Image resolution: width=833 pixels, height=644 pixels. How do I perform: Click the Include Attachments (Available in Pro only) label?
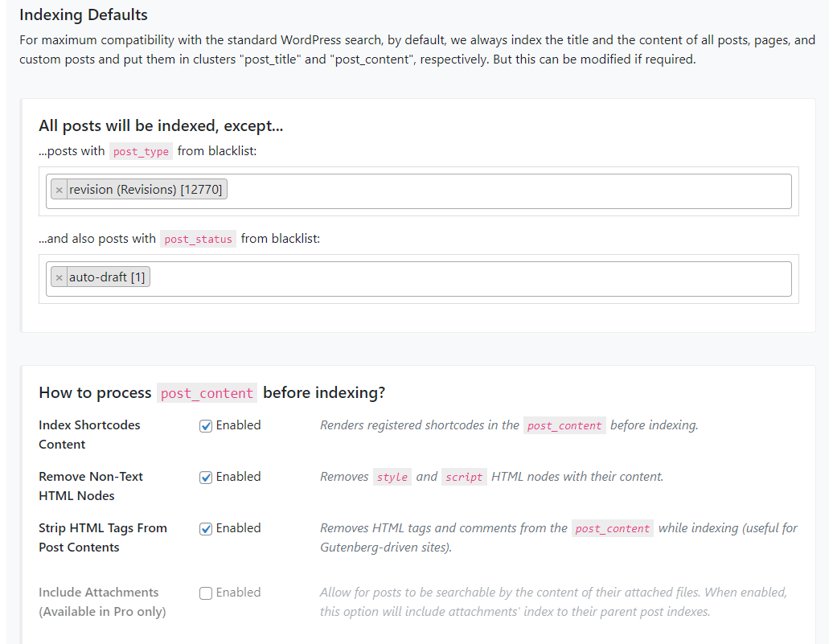point(103,602)
